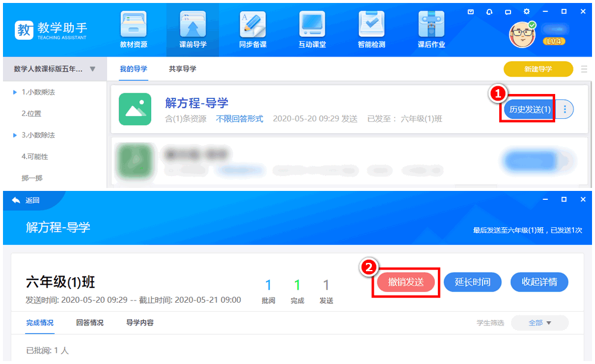Viewport: 595px width, 364px height.
Task: Open the 课前导学 module
Action: pyautogui.click(x=193, y=30)
